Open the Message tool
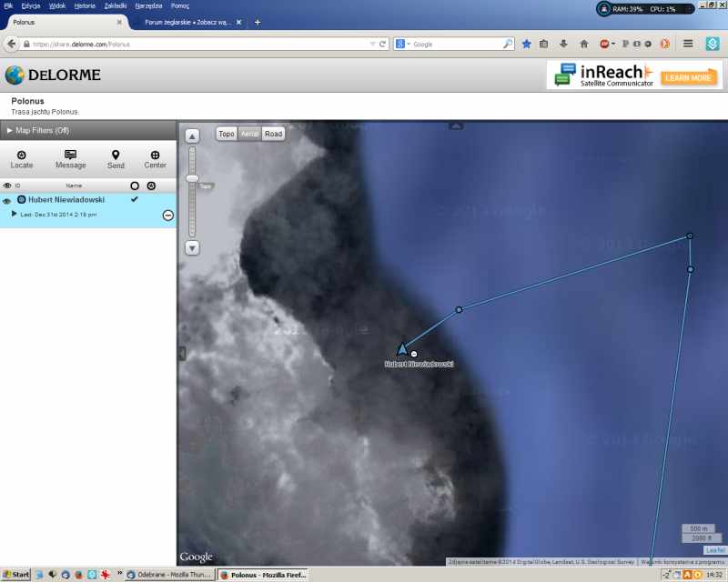 point(70,156)
